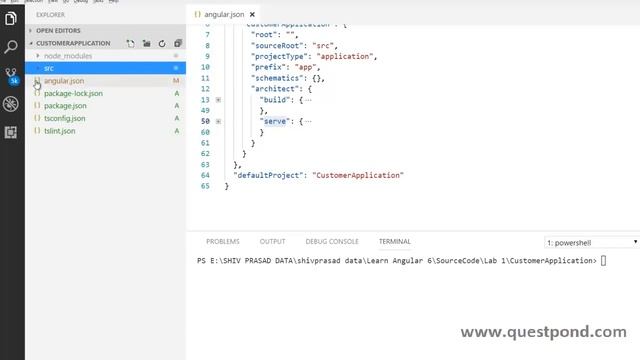Collapse all folders in explorer
640x360 pixels.
click(x=178, y=43)
